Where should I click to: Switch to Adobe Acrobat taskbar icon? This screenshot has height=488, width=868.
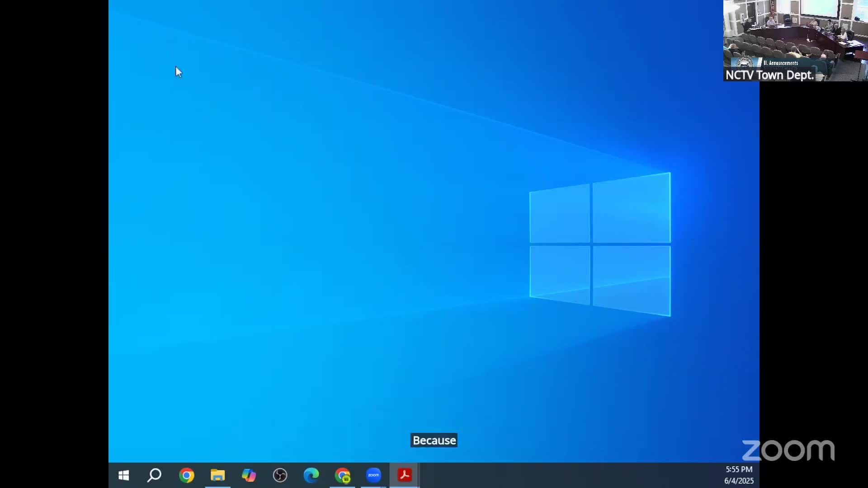405,475
